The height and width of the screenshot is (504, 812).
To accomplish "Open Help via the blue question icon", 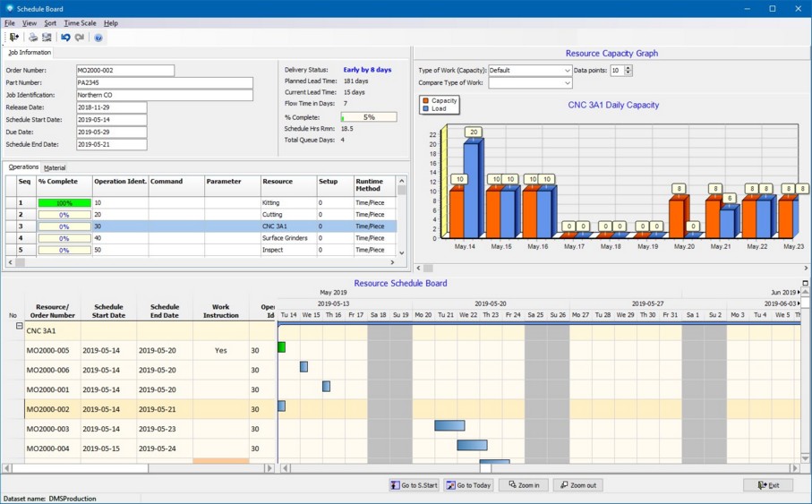I will point(98,38).
